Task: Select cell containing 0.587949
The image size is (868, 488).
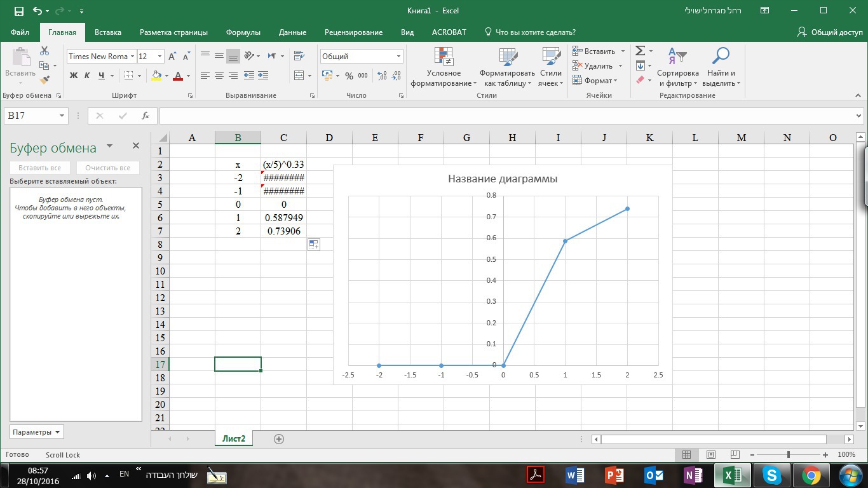Action: [x=283, y=217]
